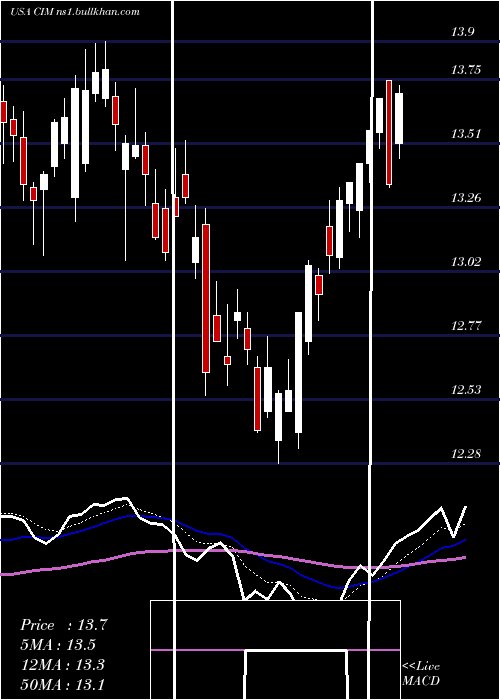Click the Live MACD label

[421, 673]
